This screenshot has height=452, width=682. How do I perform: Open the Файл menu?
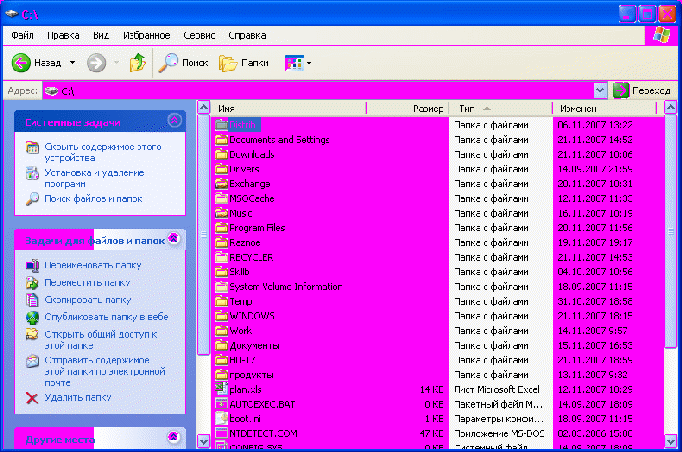(22, 35)
